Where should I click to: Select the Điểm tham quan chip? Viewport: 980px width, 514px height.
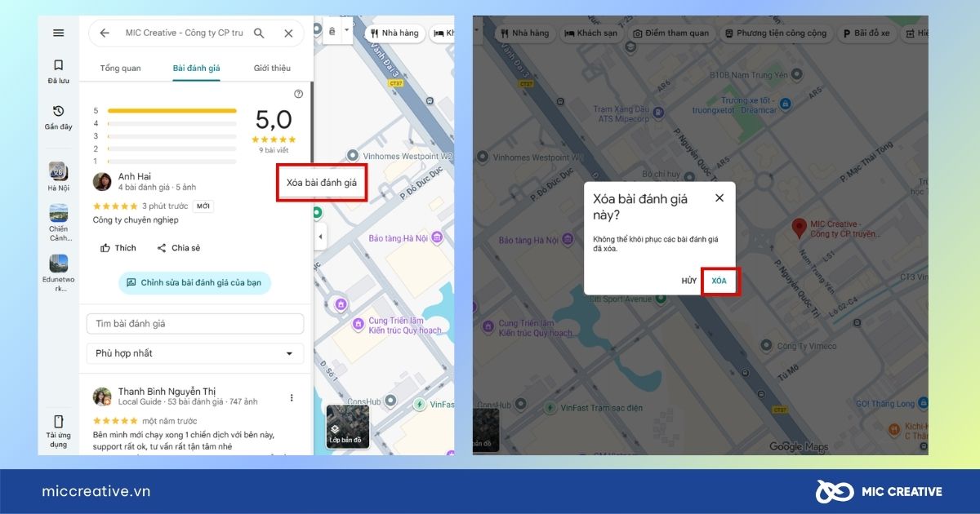point(672,33)
